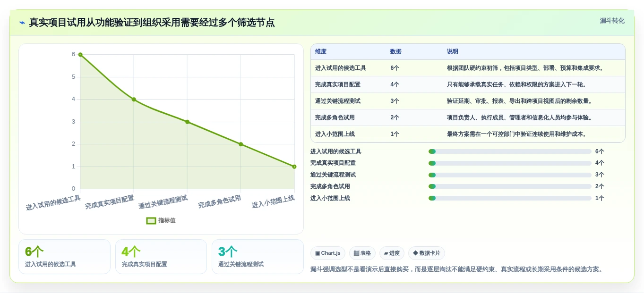644x293 pixels.
Task: Click the 3个 cell in the table
Action: 395,101
